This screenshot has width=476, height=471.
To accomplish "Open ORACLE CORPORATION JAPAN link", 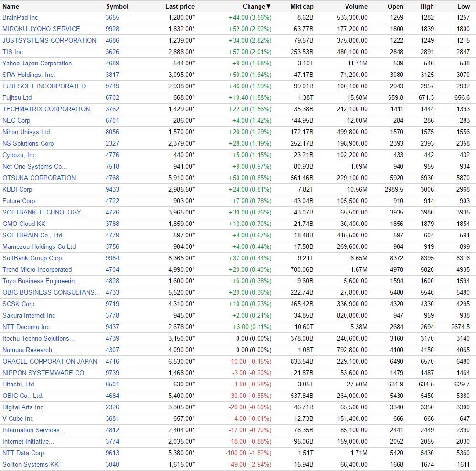I will tap(50, 362).
